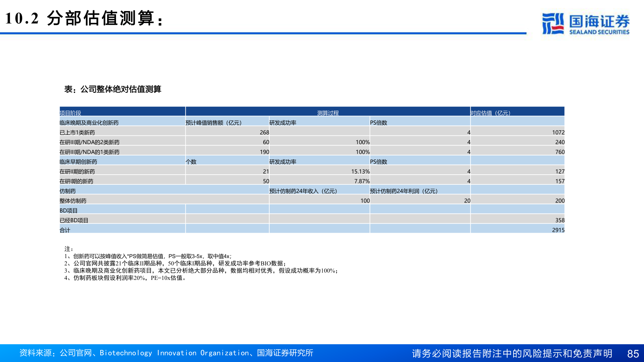
Task: Select the success rate 7.87%
Action: tap(362, 181)
